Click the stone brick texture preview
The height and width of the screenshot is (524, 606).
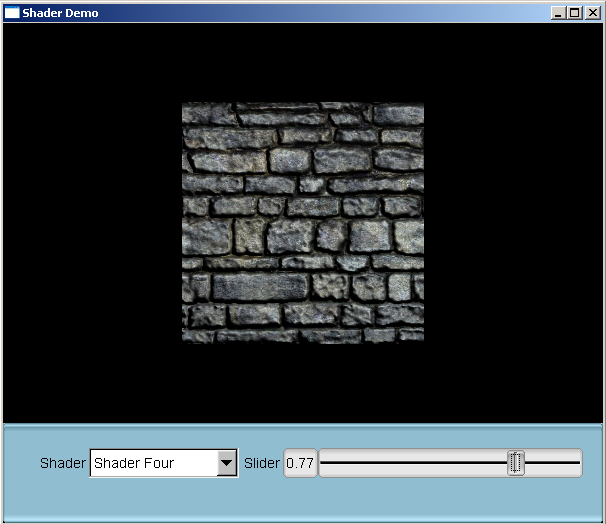pos(302,222)
